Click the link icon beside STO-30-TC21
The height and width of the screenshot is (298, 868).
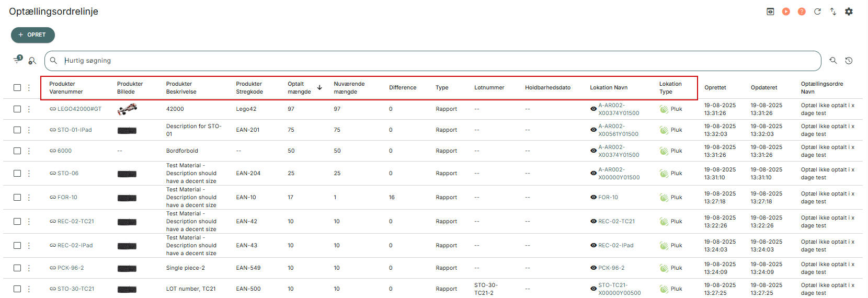53,289
